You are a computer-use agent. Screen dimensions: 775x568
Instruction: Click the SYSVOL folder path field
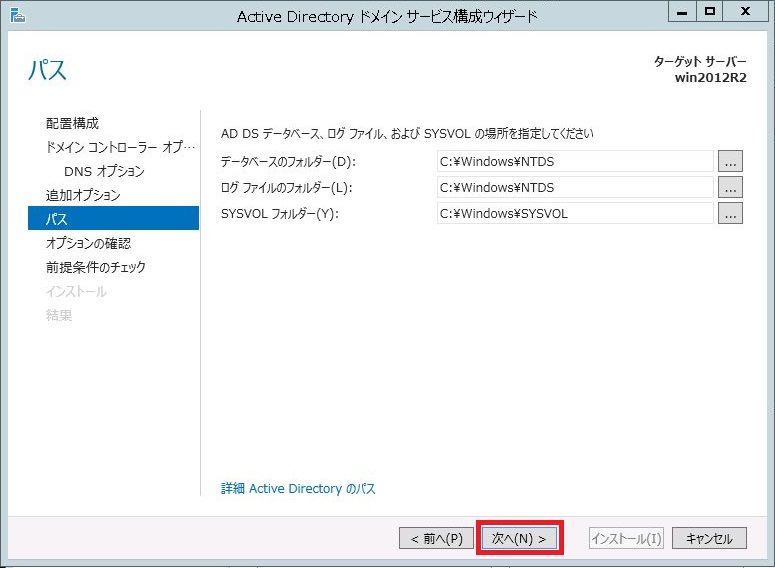pyautogui.click(x=575, y=214)
